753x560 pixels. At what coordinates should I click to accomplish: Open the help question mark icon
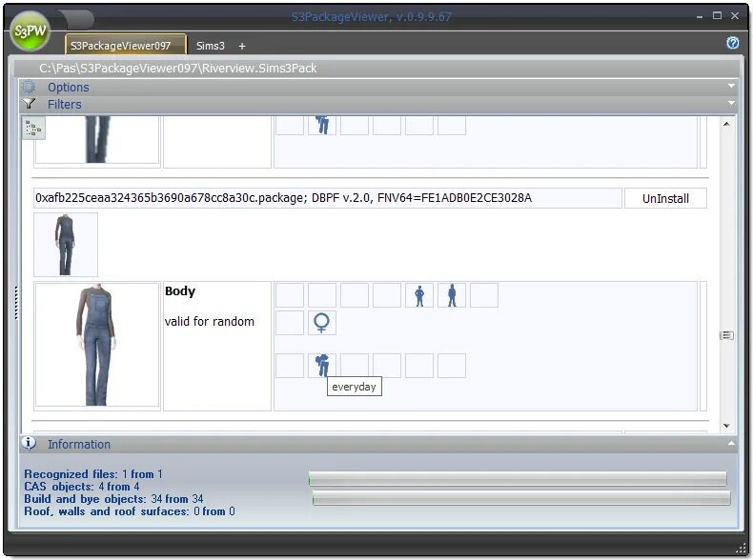(x=732, y=43)
